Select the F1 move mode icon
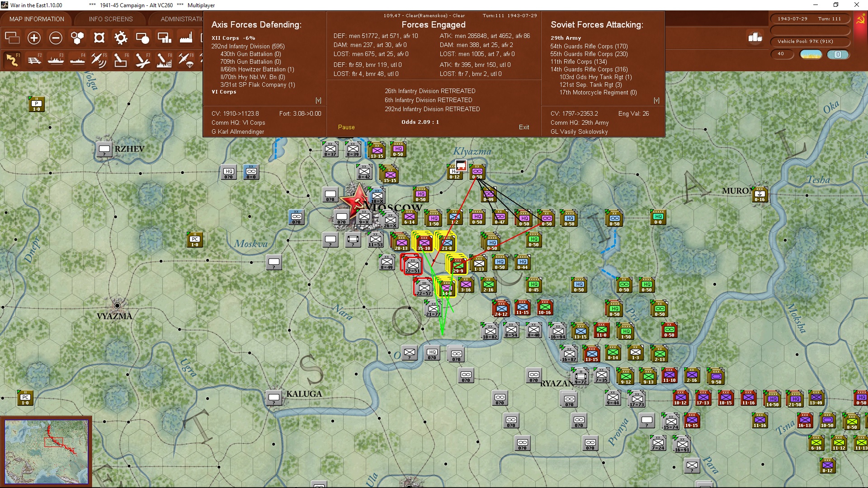 pos(12,60)
